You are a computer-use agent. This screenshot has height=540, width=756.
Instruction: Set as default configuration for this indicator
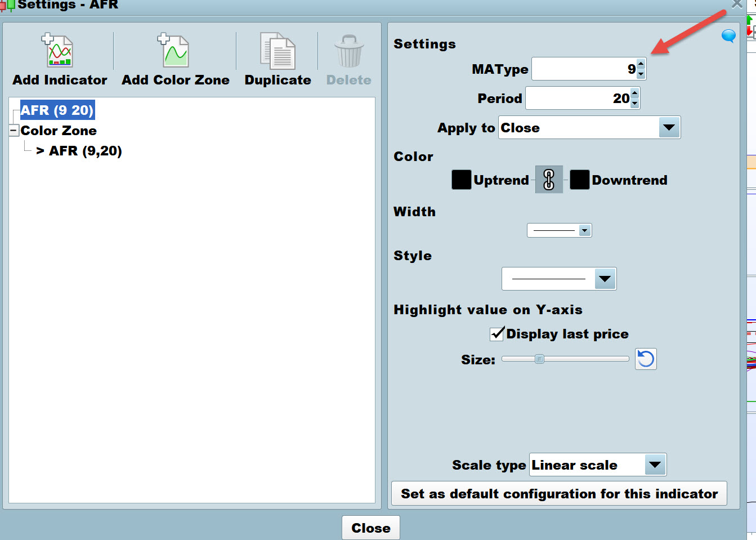pos(559,493)
